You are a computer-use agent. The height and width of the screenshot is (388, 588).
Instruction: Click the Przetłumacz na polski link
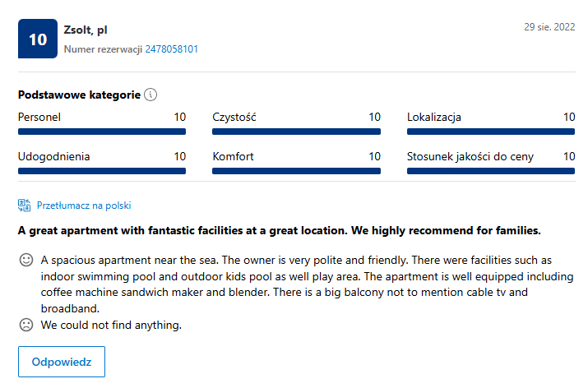tap(84, 206)
